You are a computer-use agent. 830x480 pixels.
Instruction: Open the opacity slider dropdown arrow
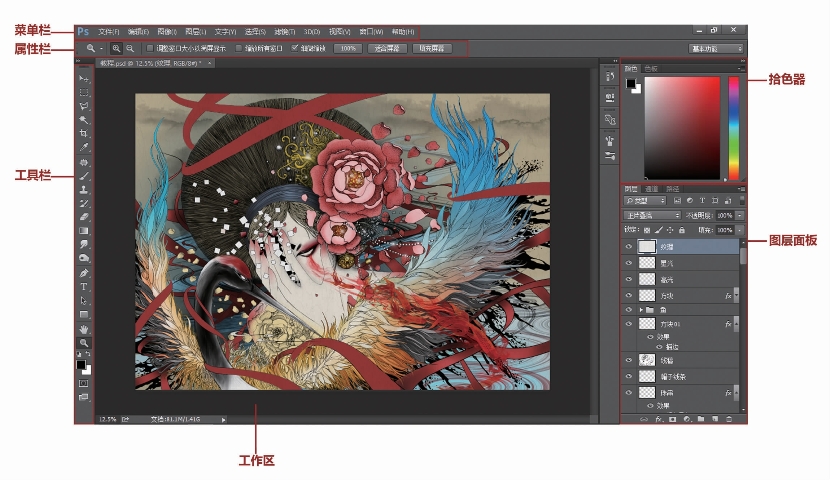(739, 215)
